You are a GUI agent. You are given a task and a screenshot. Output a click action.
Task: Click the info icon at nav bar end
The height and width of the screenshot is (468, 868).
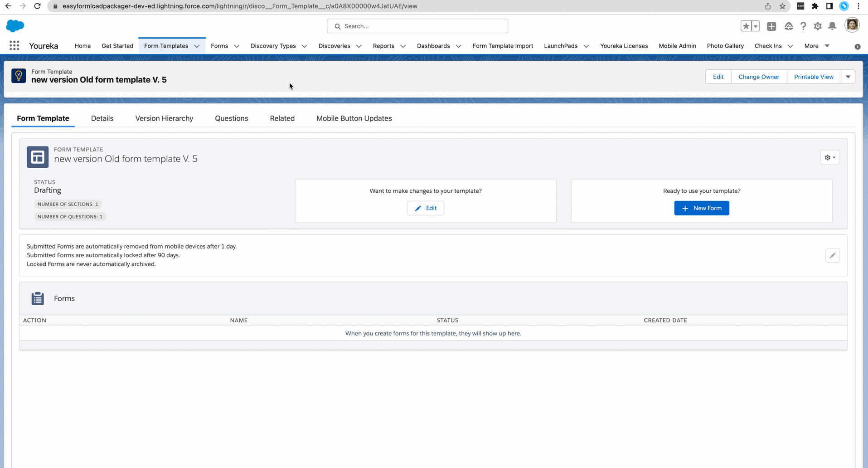coord(858,47)
